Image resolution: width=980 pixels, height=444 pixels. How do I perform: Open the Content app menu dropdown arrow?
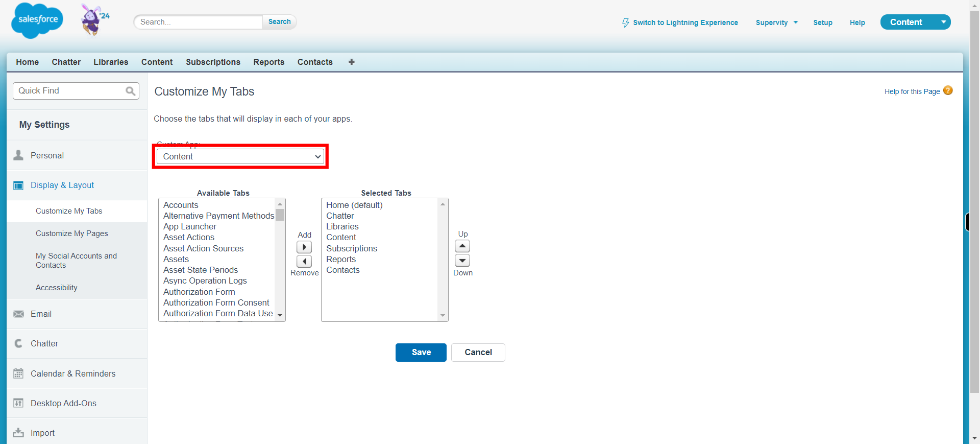point(944,22)
